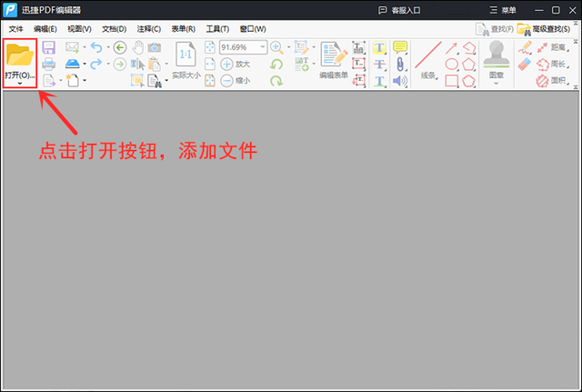Open the File (文件) menu
This screenshot has width=582, height=392.
point(16,29)
